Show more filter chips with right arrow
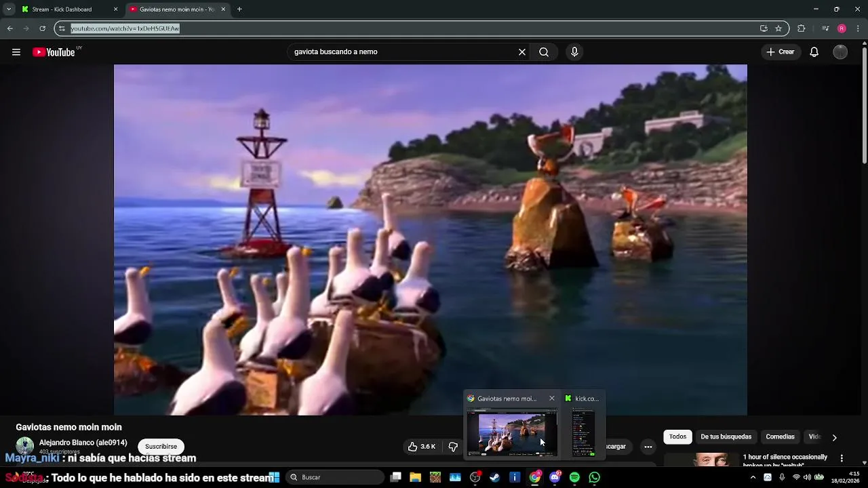The width and height of the screenshot is (868, 488). (834, 437)
